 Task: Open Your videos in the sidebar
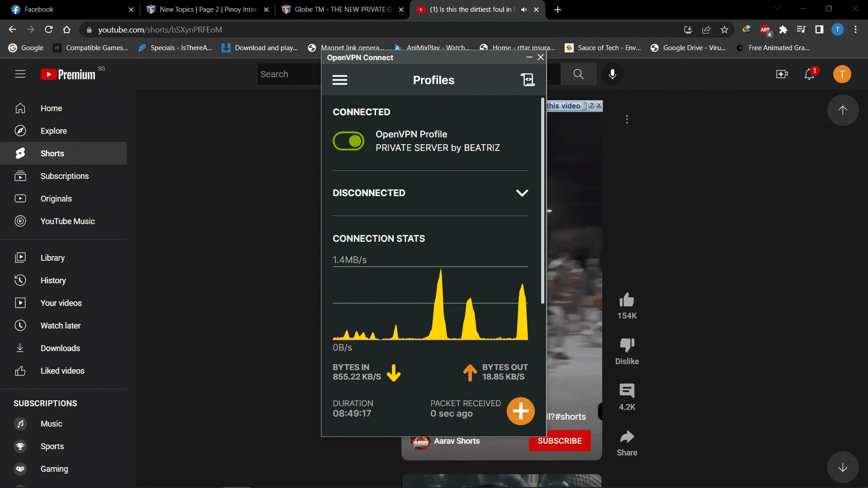pos(63,303)
